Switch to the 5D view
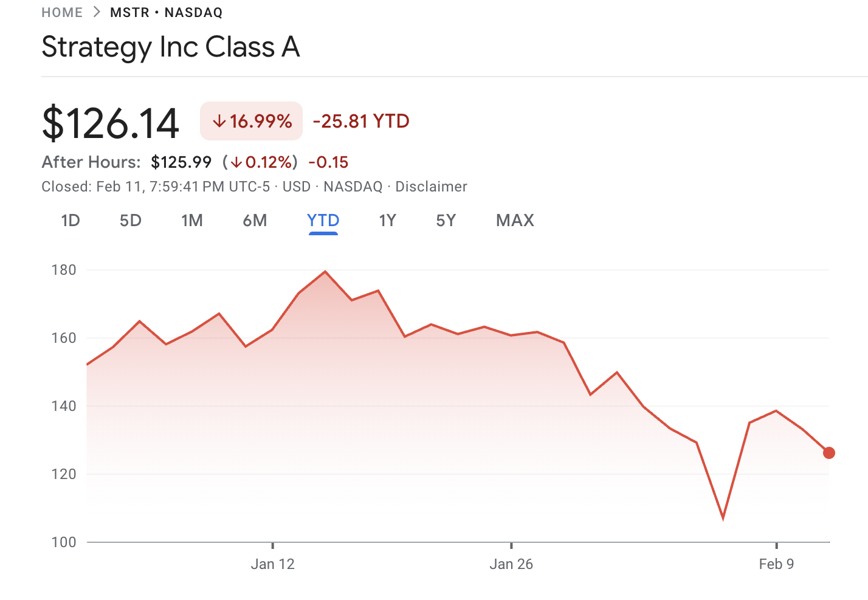 pos(130,221)
